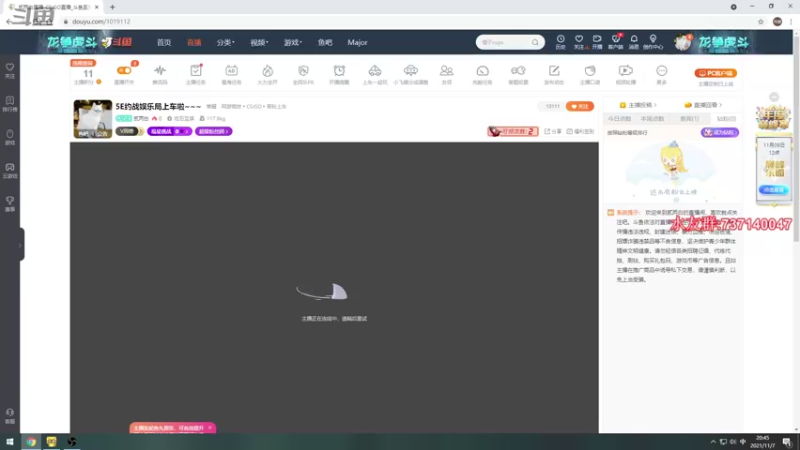800x450 pixels.
Task: Switch to the 本周贡献 tab
Action: [653, 119]
